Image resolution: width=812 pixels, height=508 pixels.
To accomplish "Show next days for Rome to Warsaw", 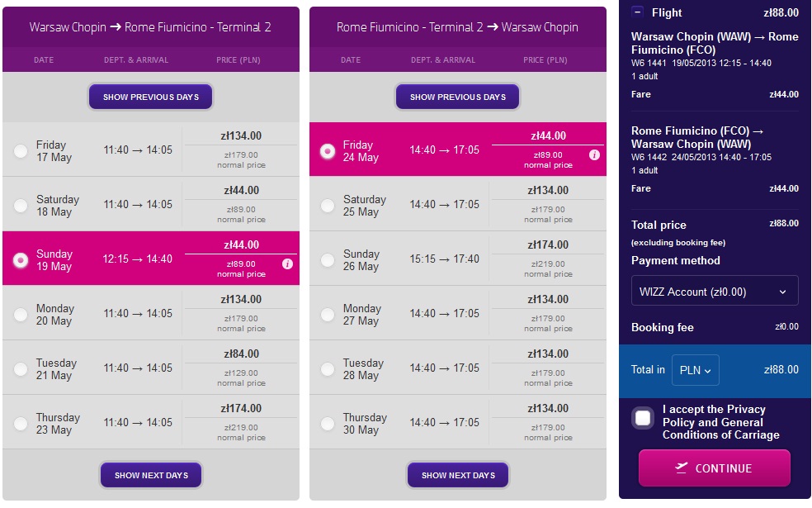I will (458, 475).
